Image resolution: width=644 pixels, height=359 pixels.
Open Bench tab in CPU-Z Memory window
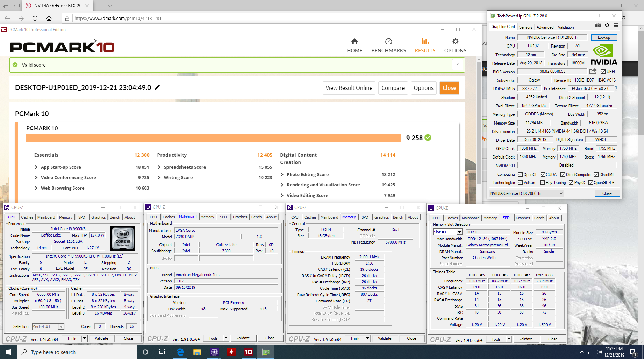point(398,217)
